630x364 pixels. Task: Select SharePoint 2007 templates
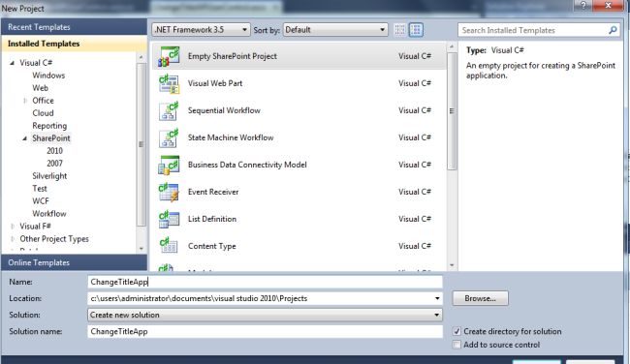point(54,164)
